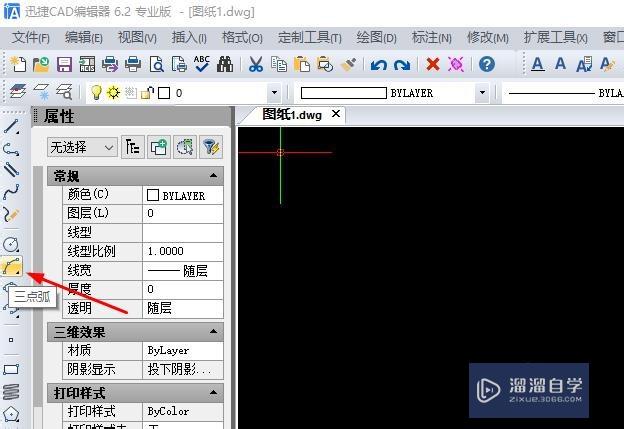Click the 透明 随层 value
Screen dimensions: 624x429
click(183, 308)
